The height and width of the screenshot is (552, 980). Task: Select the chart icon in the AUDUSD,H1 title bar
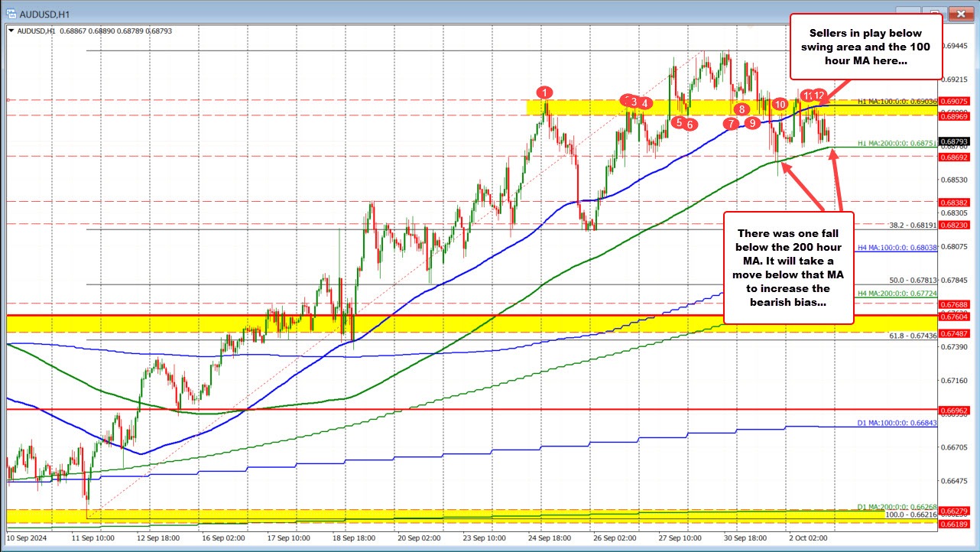[x=11, y=13]
